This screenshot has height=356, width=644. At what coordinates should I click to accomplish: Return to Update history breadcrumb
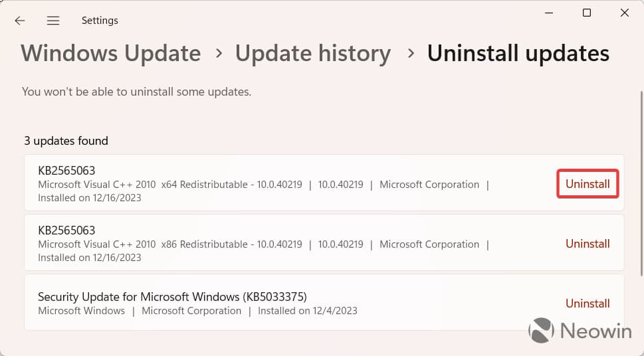[313, 54]
